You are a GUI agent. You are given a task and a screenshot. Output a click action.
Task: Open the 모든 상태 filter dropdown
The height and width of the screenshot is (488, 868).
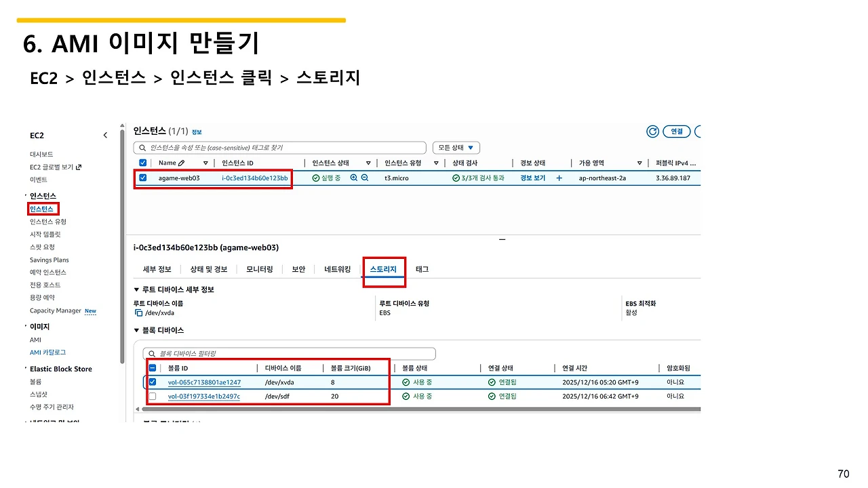click(x=456, y=147)
